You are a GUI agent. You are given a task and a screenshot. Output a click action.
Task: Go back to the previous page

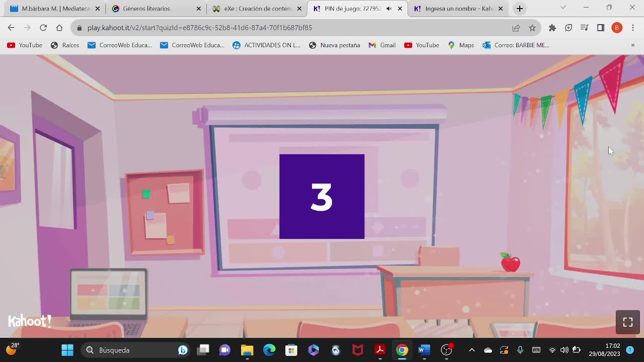point(11,28)
